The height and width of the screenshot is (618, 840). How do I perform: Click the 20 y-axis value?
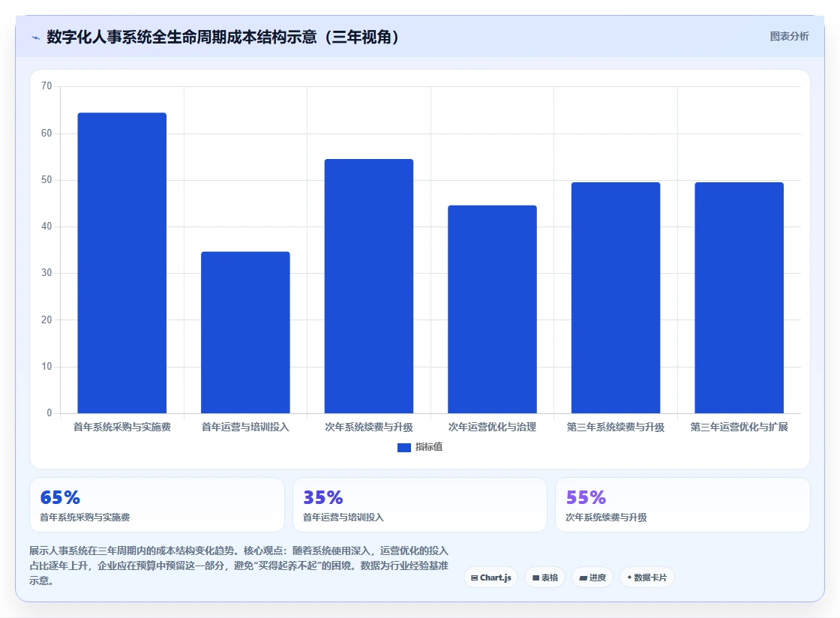[x=46, y=319]
